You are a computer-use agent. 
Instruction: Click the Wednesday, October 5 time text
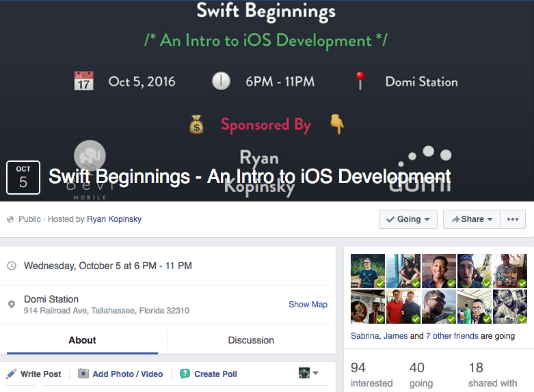[x=107, y=266]
